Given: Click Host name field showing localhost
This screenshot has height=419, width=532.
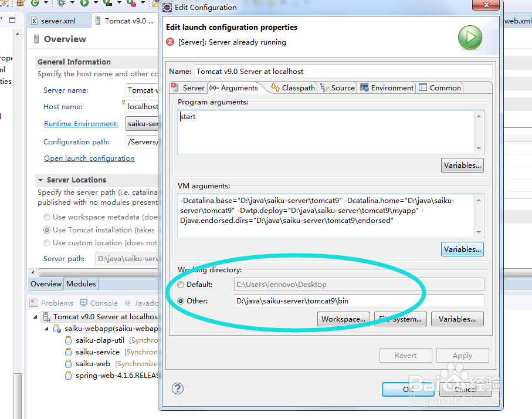Looking at the screenshot, I should click(142, 107).
